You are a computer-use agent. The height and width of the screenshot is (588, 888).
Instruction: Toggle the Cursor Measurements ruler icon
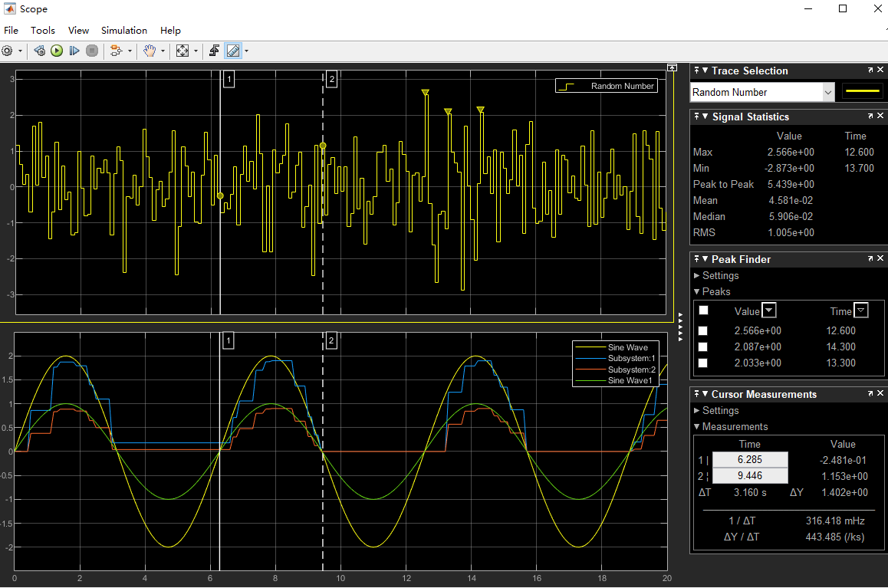(x=233, y=51)
